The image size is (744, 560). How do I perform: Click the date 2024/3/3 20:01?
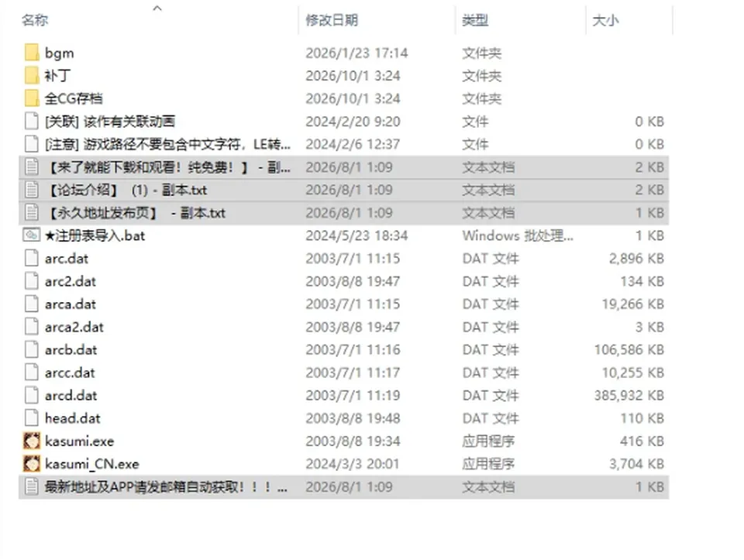pos(353,464)
